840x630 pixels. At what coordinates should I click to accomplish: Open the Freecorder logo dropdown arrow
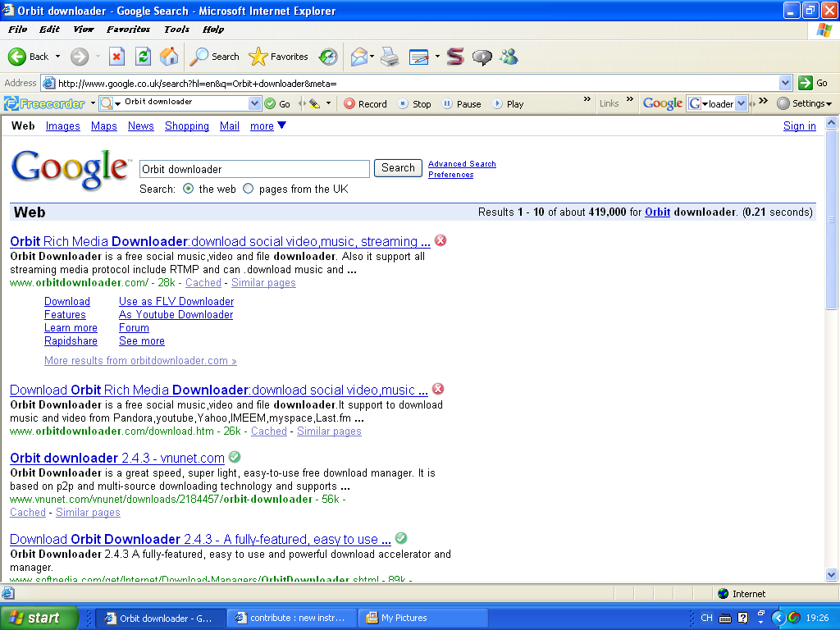click(93, 103)
